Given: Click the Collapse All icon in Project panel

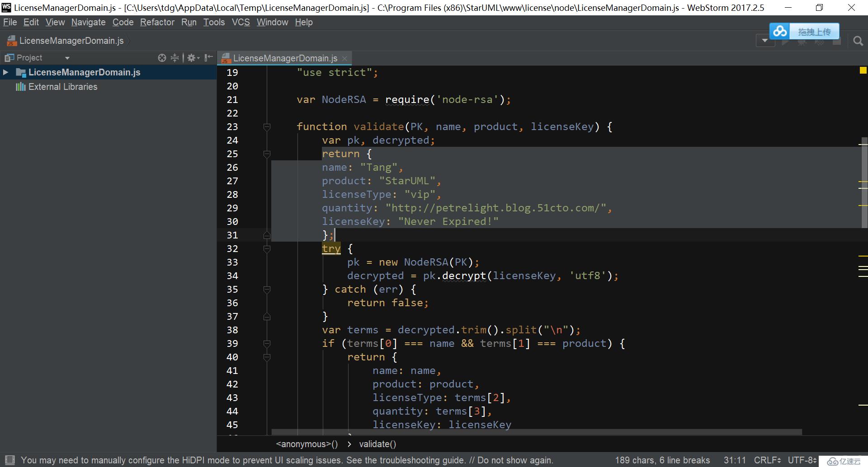Looking at the screenshot, I should [x=175, y=58].
